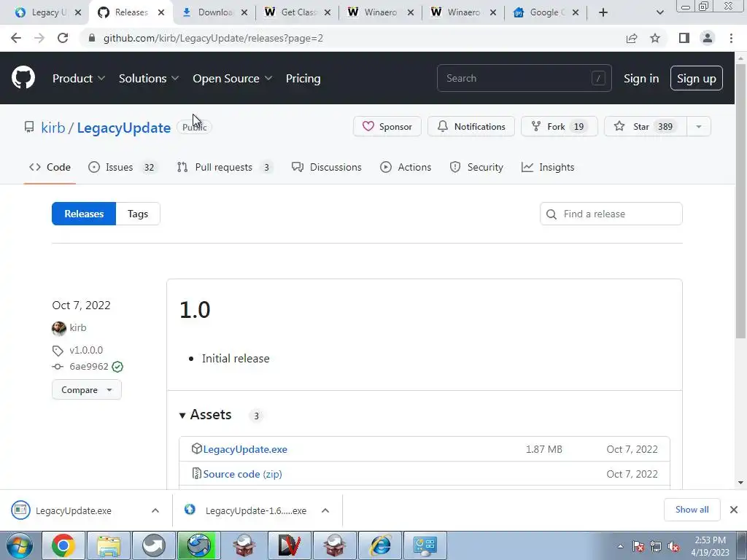The image size is (747, 560).
Task: Click the Sign up button
Action: tap(697, 78)
